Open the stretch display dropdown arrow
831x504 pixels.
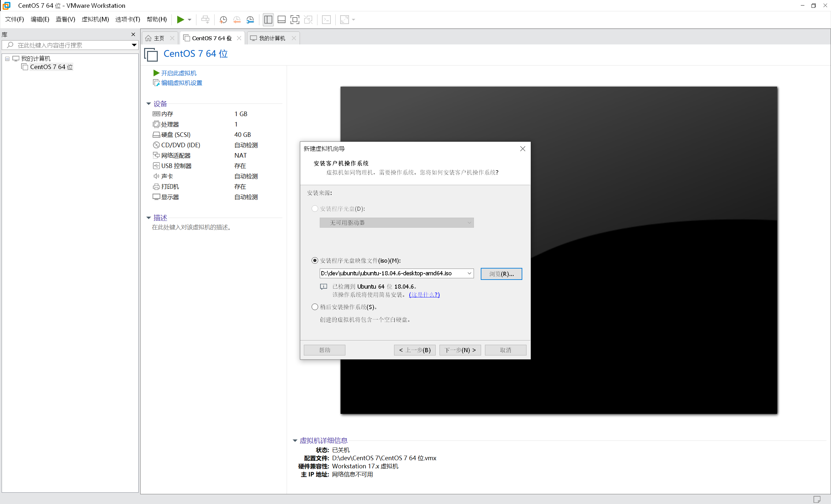tap(353, 19)
